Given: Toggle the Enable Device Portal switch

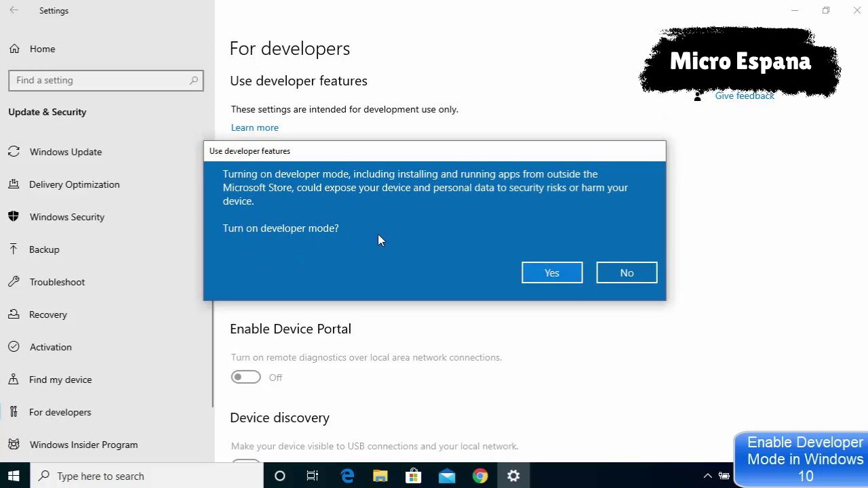Looking at the screenshot, I should (245, 378).
